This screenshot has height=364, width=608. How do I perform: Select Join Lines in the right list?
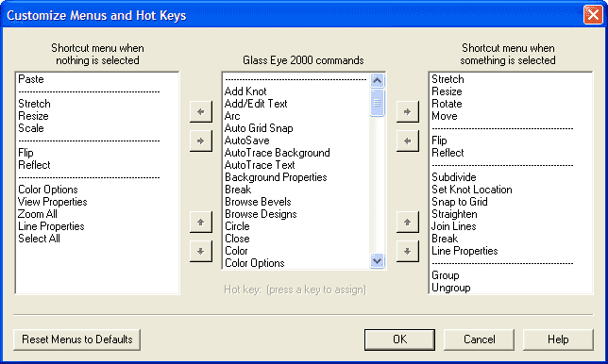[x=454, y=226]
